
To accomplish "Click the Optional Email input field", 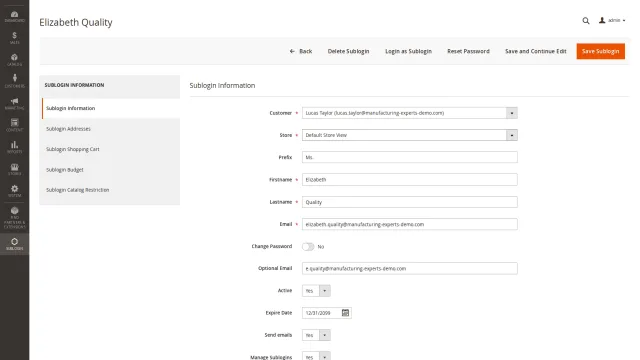I will pyautogui.click(x=409, y=269).
